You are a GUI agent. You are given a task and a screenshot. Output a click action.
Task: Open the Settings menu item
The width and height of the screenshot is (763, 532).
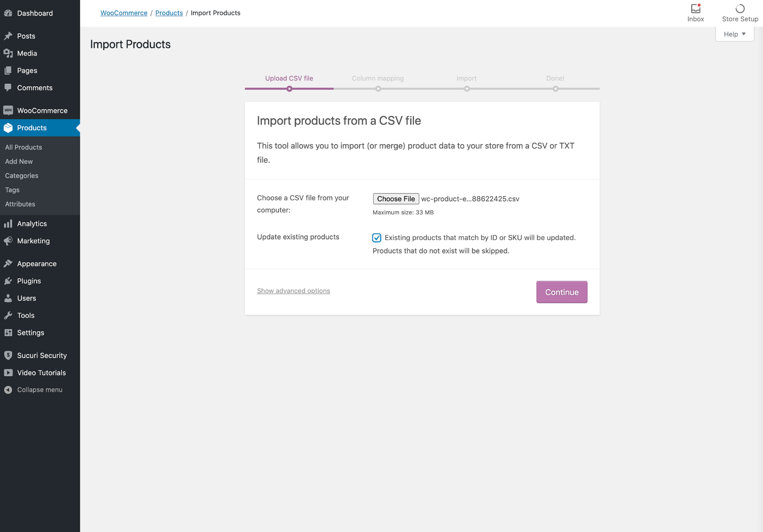click(x=40, y=332)
